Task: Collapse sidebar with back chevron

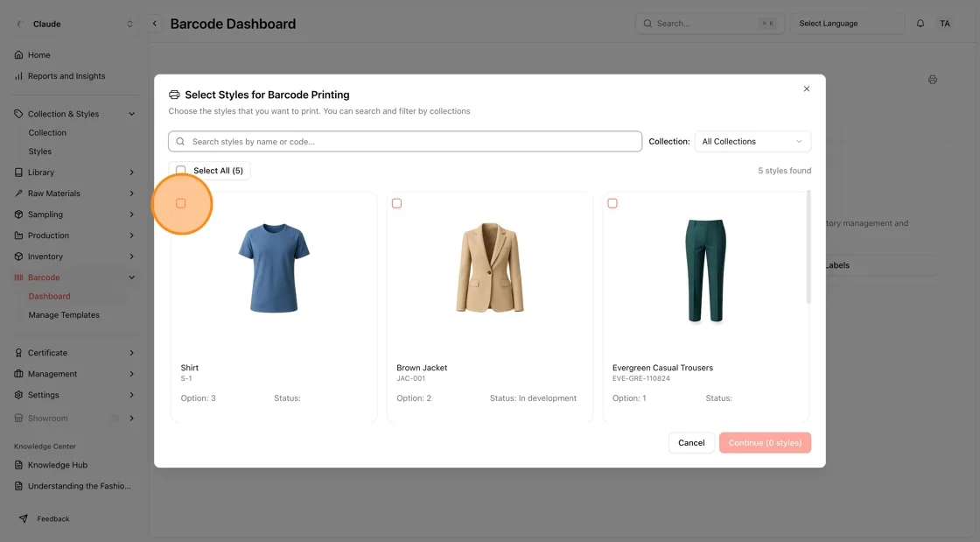Action: point(155,24)
